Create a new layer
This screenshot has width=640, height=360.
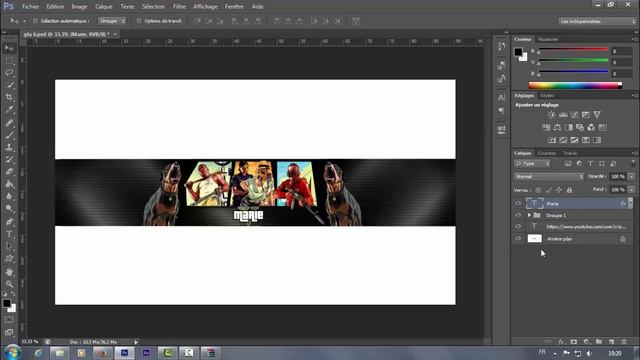(611, 342)
